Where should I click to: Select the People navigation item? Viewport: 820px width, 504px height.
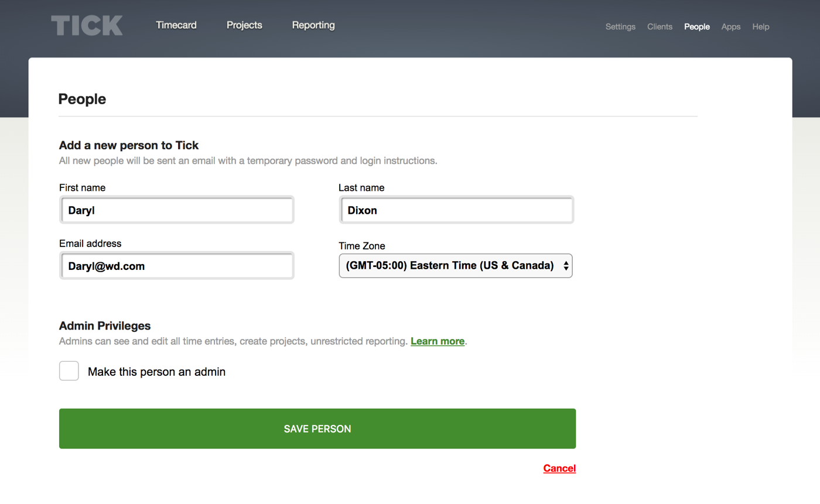pyautogui.click(x=696, y=26)
